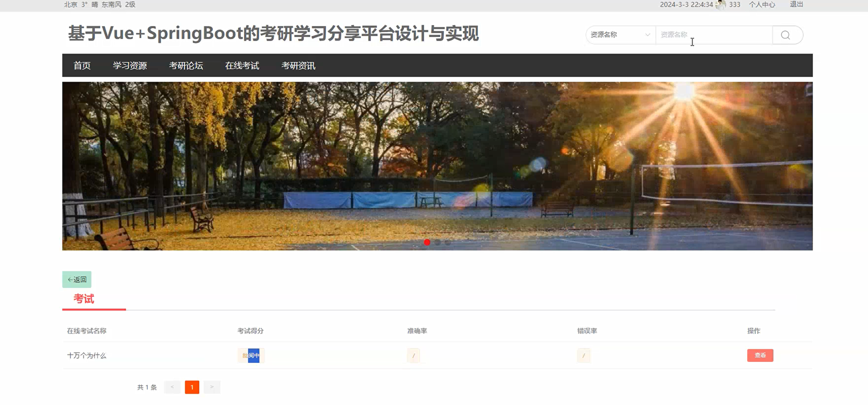Open 个人中心 link

tap(762, 4)
